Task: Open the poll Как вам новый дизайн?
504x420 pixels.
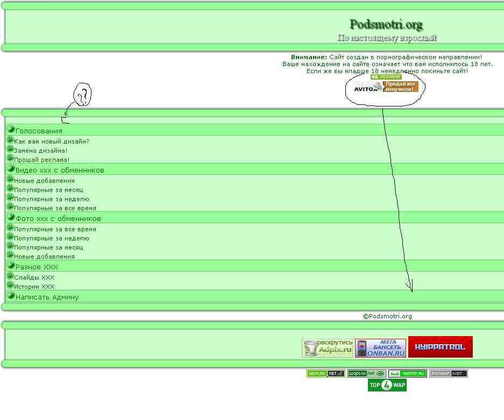Action: (x=52, y=141)
